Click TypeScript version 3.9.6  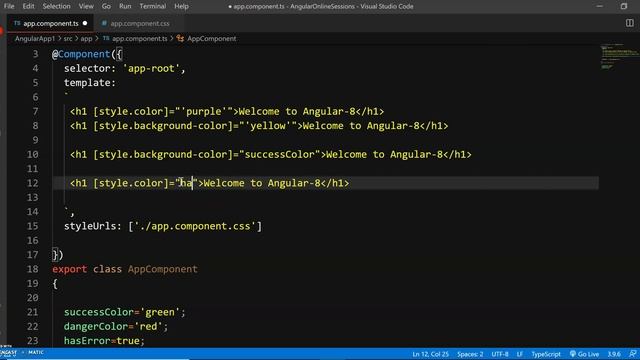[614, 354]
